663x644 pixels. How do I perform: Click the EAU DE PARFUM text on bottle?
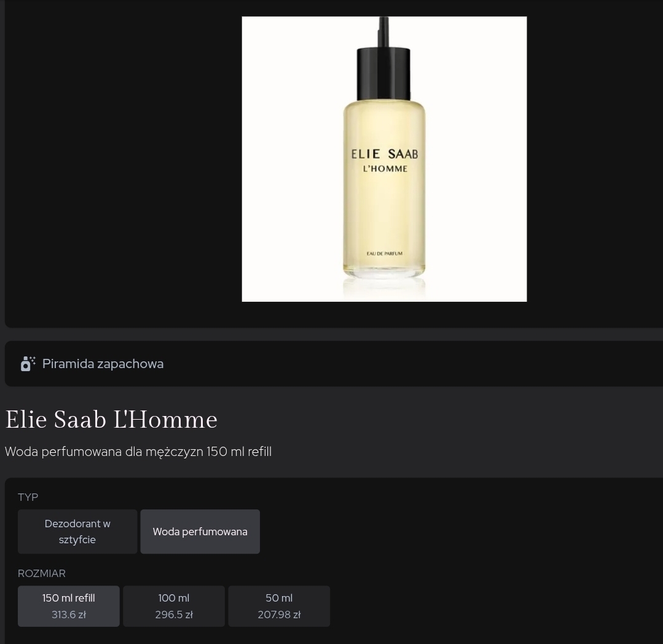click(385, 253)
